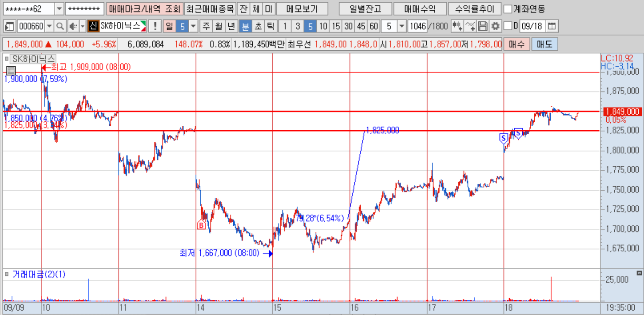The image size is (644, 315).
Task: Click the exclamation mark info button
Action: click(155, 26)
